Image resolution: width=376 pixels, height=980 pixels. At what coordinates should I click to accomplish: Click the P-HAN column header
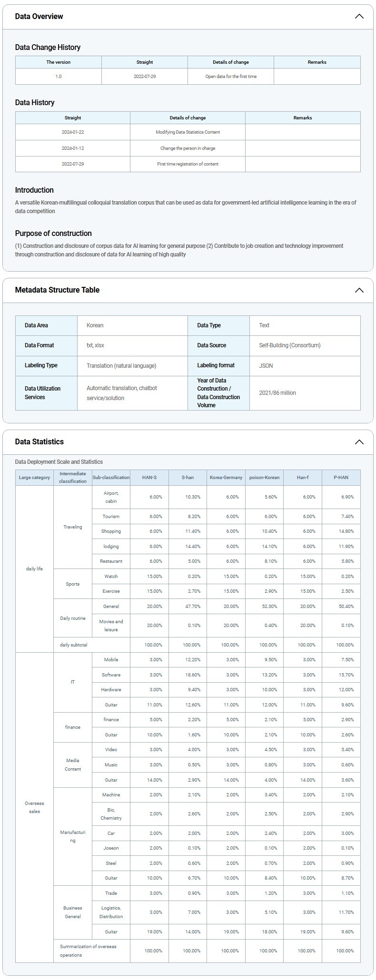341,477
